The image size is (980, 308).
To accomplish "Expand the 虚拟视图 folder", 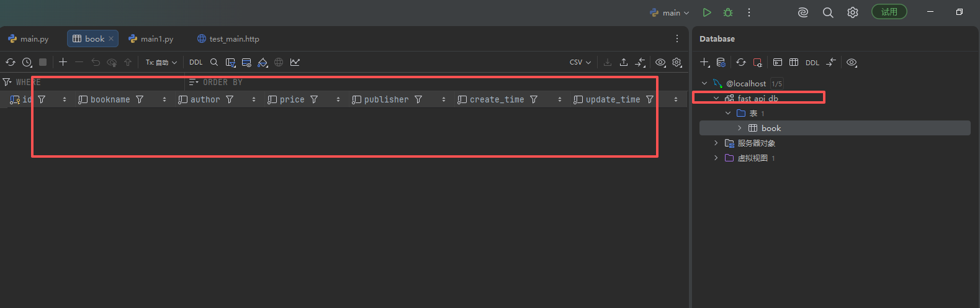I will (716, 158).
